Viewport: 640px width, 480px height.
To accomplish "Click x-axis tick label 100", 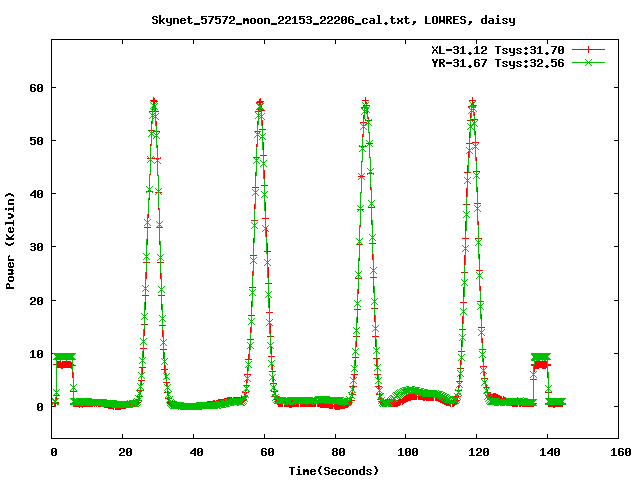I will click(x=408, y=452).
